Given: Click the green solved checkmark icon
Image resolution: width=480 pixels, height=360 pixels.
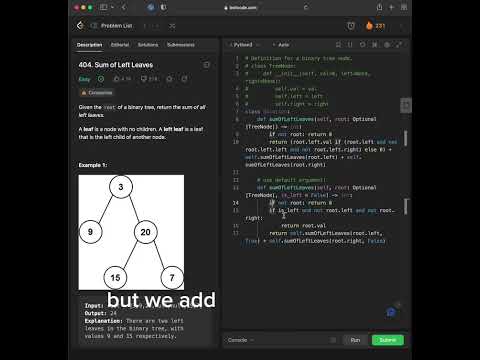Looking at the screenshot, I should (101, 79).
